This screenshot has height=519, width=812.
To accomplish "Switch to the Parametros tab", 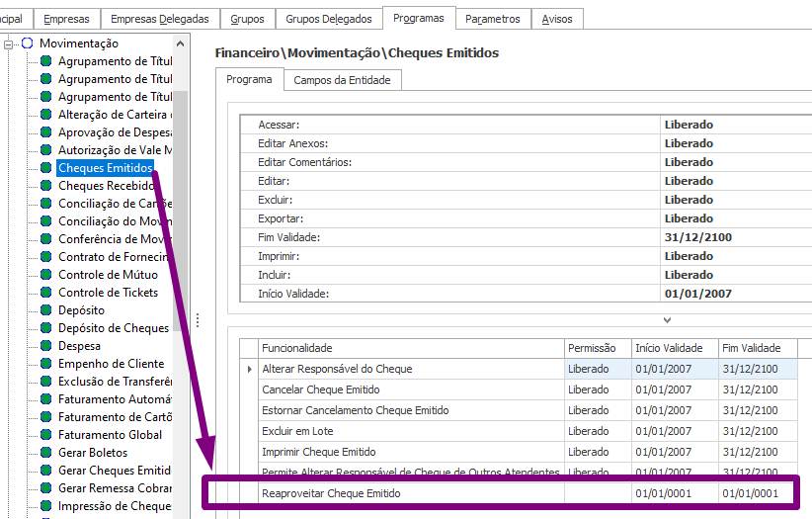I will pyautogui.click(x=492, y=19).
